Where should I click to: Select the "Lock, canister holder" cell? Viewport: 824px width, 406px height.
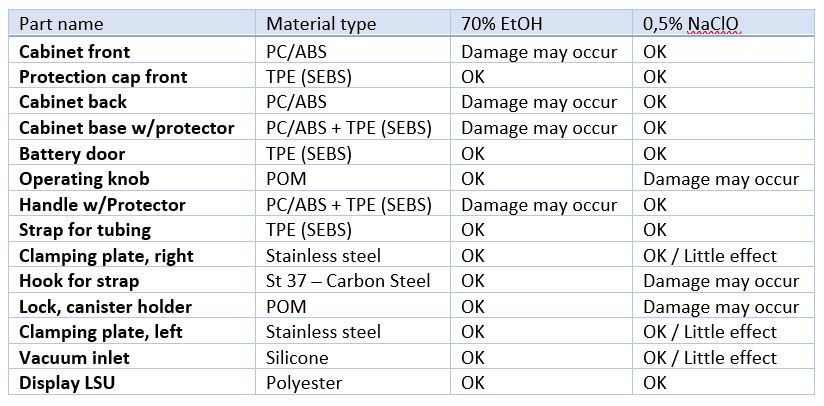106,306
